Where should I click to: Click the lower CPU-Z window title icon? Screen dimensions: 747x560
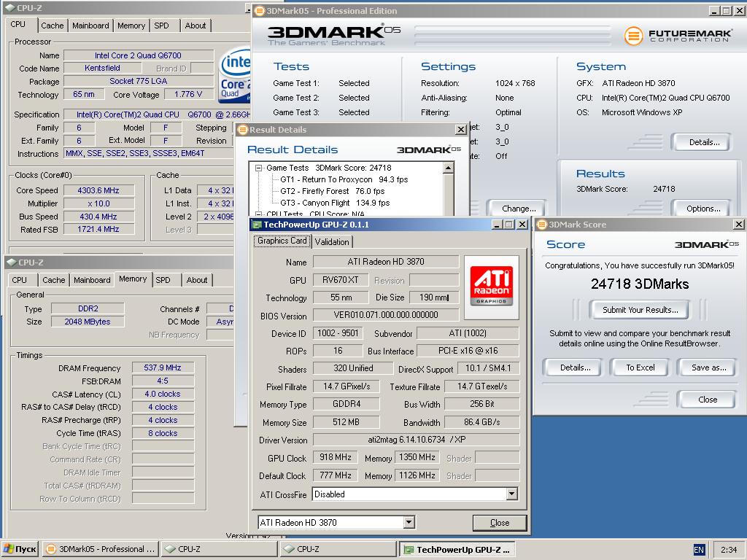12,262
